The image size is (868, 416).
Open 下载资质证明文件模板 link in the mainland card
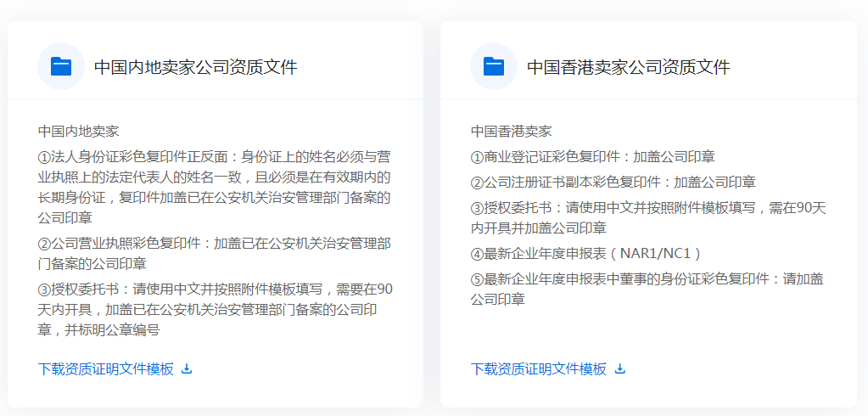click(106, 368)
